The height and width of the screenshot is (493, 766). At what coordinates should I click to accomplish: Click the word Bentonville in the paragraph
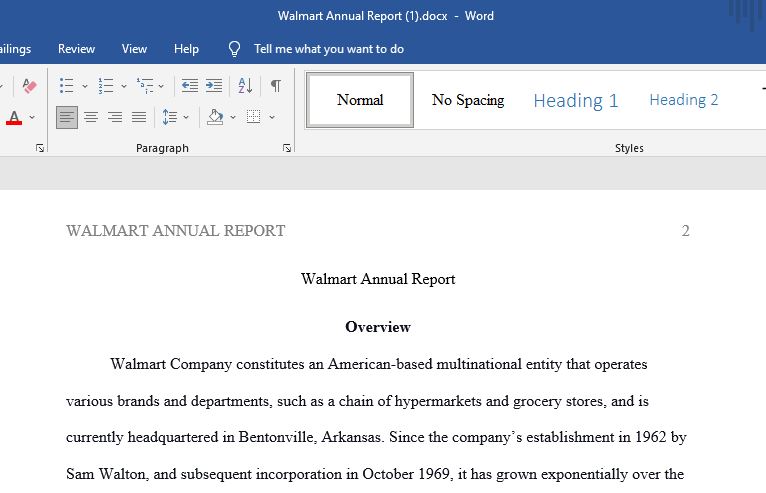(277, 437)
